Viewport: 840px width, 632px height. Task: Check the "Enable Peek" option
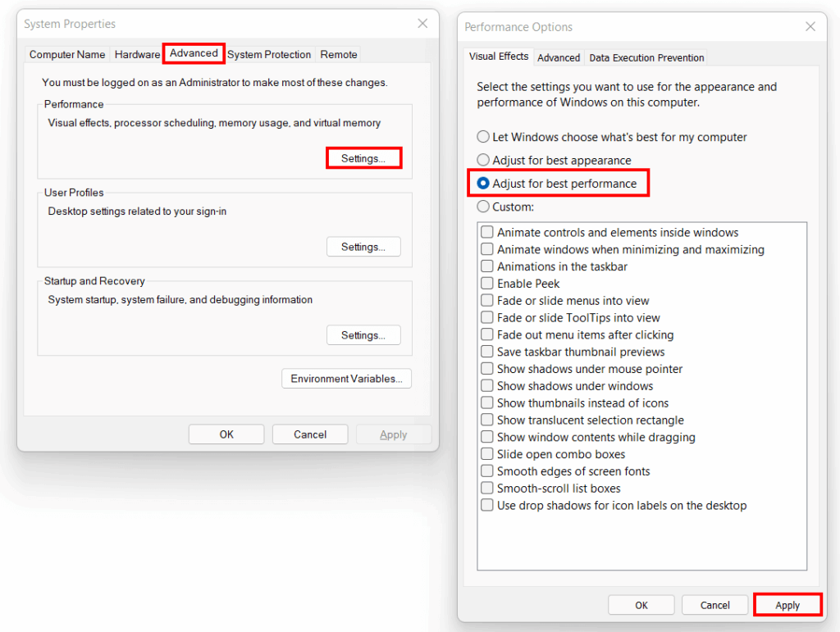click(x=486, y=283)
